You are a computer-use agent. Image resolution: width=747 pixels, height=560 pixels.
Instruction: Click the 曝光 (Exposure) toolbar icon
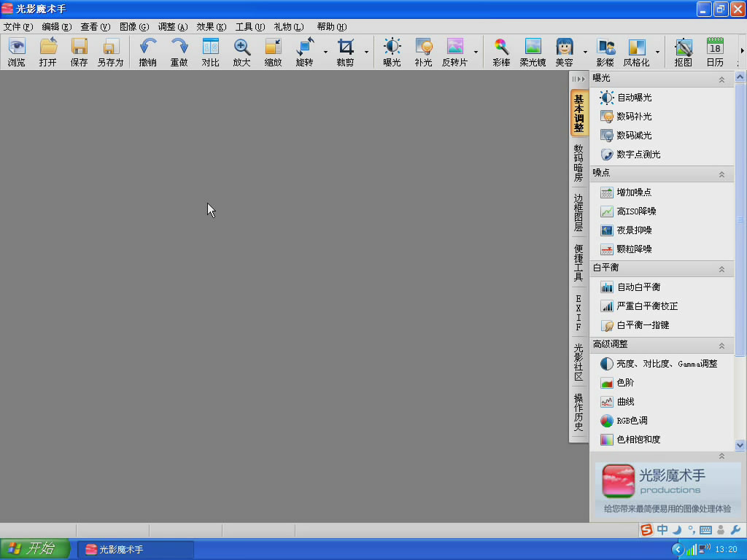point(392,52)
